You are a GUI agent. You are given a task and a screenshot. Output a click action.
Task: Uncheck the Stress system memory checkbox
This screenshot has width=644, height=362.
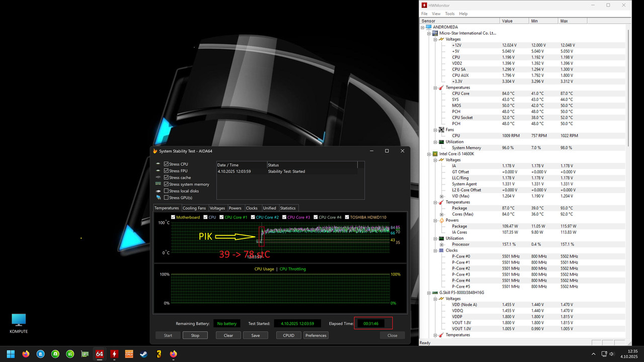pyautogui.click(x=166, y=185)
